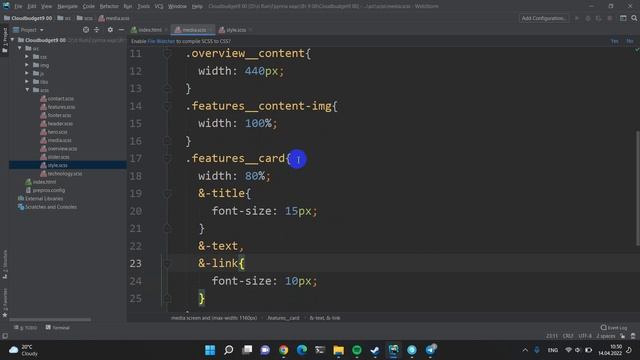The image size is (640, 360).
Task: Collapse the scss folder
Action: coord(27,90)
